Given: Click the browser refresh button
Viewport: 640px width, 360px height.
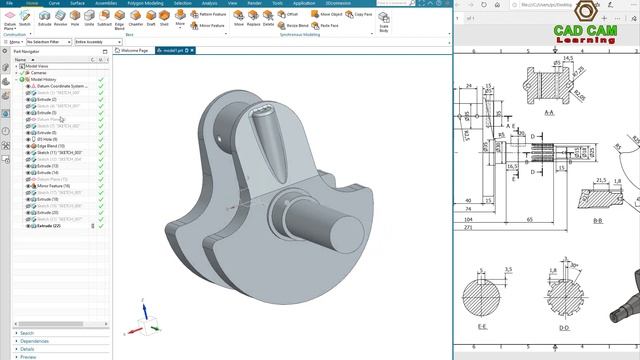Looking at the screenshot, I should pos(484,5).
